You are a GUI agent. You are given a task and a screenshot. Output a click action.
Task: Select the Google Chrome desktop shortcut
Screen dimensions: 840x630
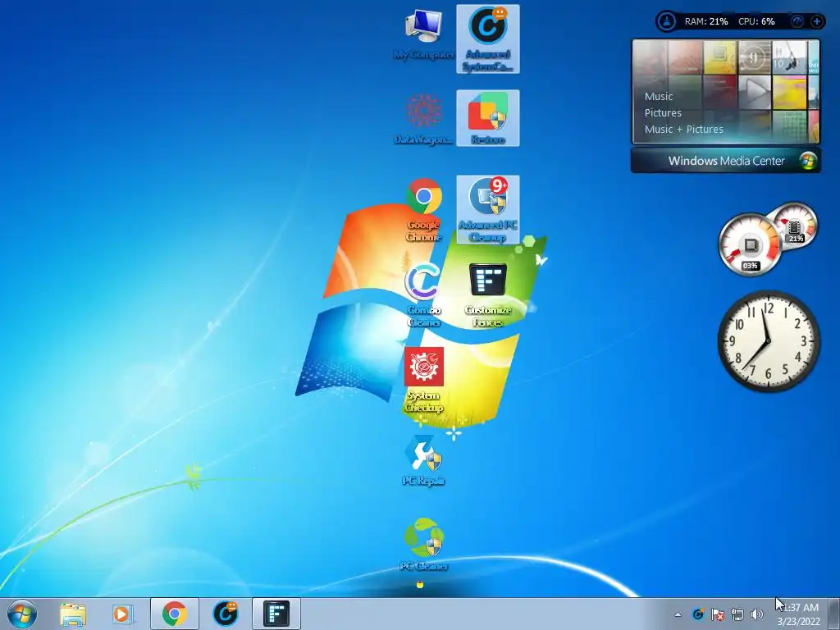pyautogui.click(x=423, y=209)
